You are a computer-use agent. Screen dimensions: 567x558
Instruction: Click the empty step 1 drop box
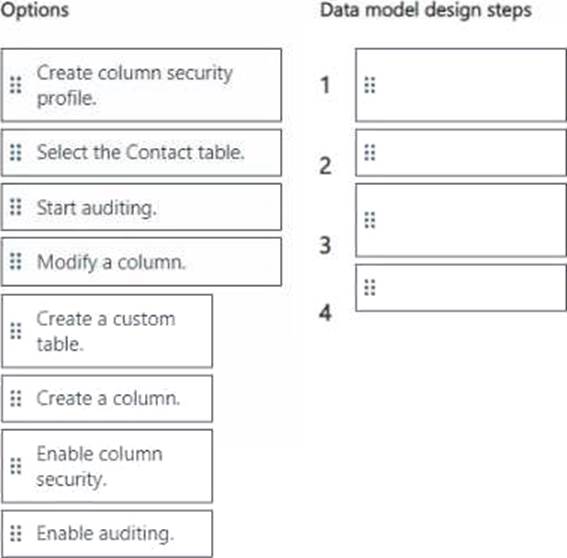click(x=461, y=85)
